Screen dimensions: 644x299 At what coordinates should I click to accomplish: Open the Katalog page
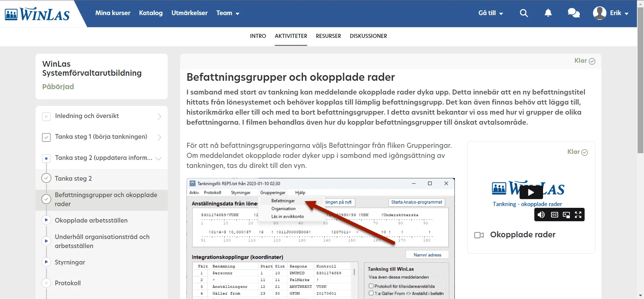pos(151,13)
